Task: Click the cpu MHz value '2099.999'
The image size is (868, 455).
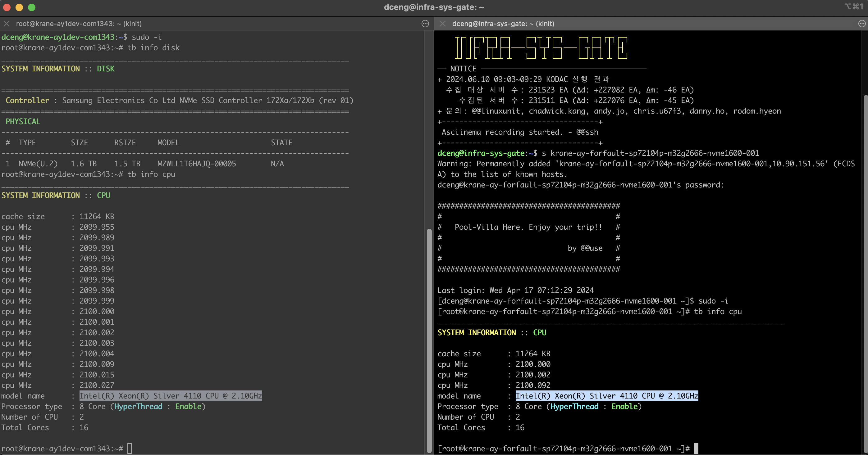Action: [x=97, y=301]
